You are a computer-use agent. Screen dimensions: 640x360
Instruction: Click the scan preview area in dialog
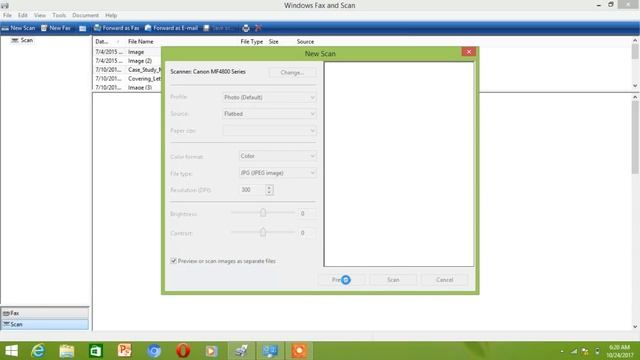click(x=399, y=164)
